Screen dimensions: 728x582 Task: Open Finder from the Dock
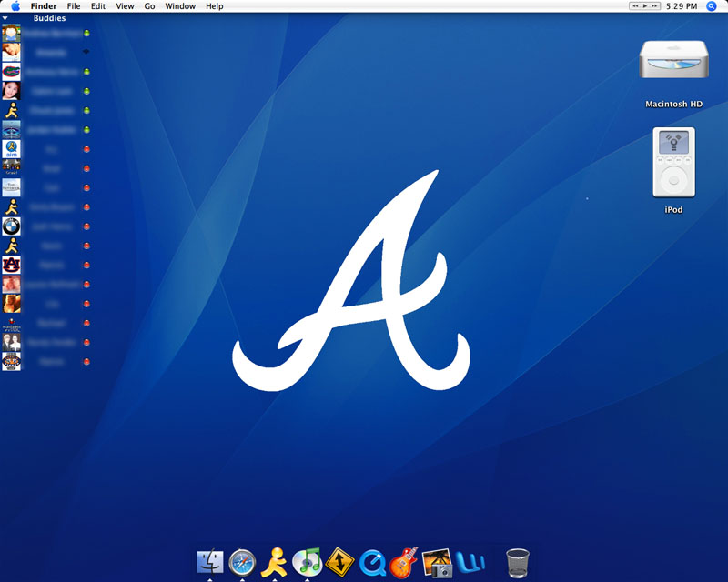click(210, 562)
